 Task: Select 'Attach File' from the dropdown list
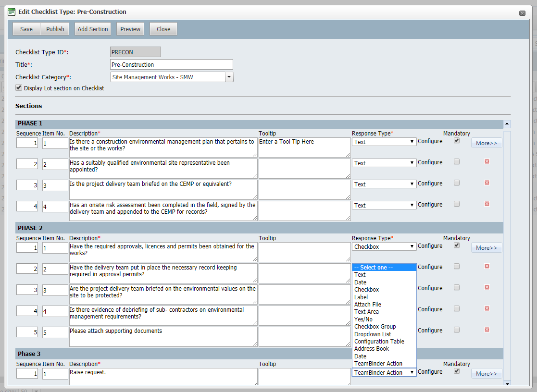point(368,305)
